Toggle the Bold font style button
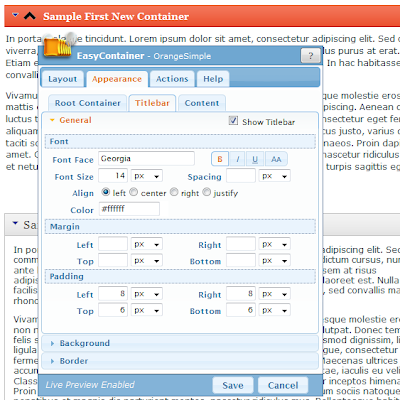400x400 pixels. [220, 159]
